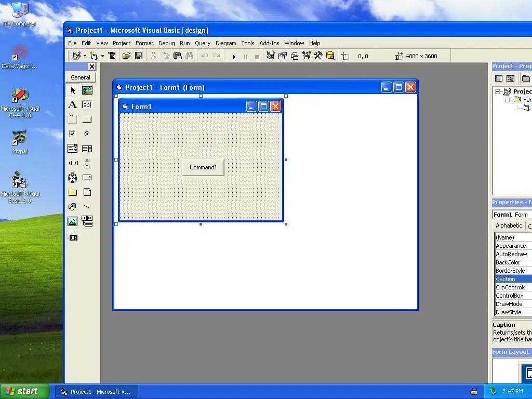This screenshot has height=399, width=532.
Task: Click the Properties Window toolbar icon
Action: pyautogui.click(x=282, y=56)
